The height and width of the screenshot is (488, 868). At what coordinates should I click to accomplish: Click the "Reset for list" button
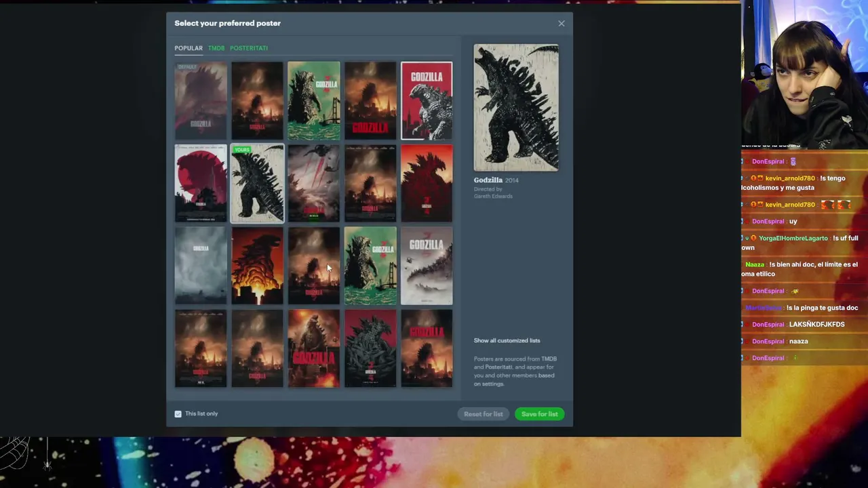484,414
